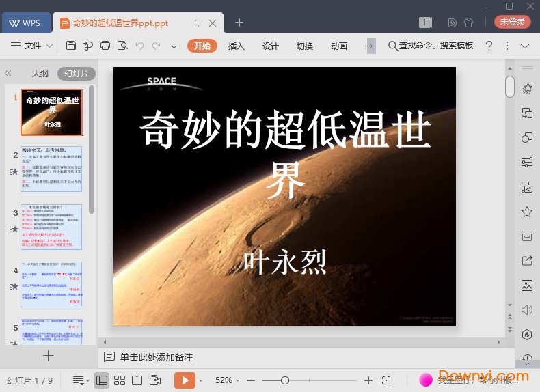Show more ribbon tabs with the right arrow
Image resolution: width=540 pixels, height=392 pixels.
371,46
